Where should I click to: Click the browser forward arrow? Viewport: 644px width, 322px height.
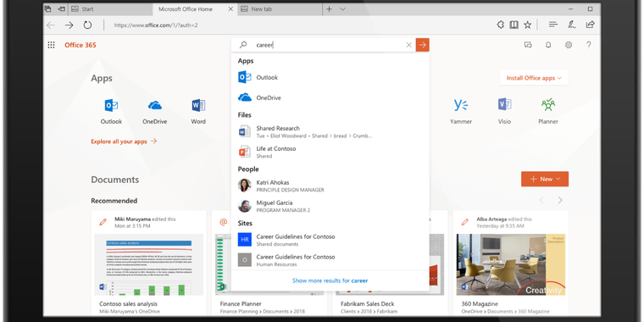pos(69,25)
